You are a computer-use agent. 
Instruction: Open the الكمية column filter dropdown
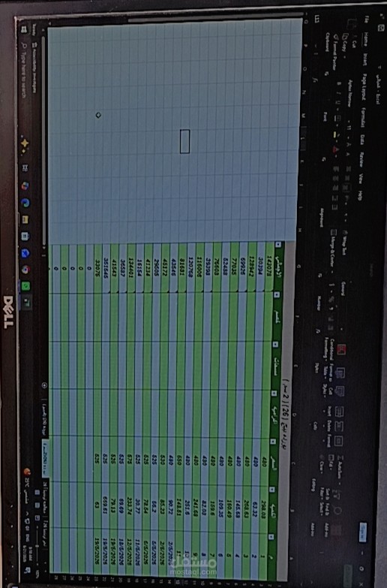pyautogui.click(x=272, y=490)
